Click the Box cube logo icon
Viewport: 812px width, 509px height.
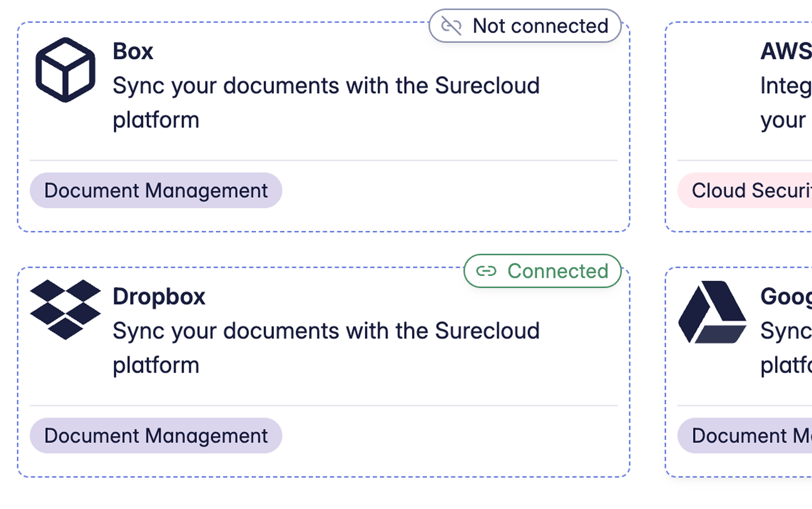pyautogui.click(x=65, y=70)
